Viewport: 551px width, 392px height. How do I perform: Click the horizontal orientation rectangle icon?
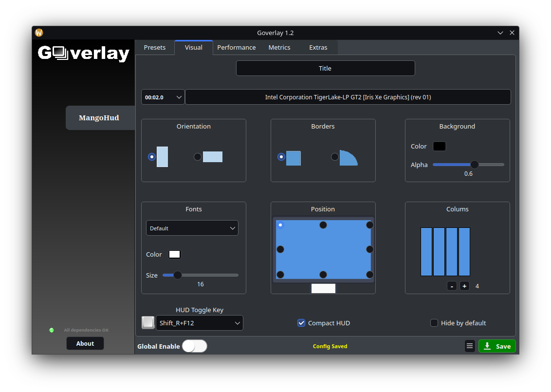click(x=213, y=157)
